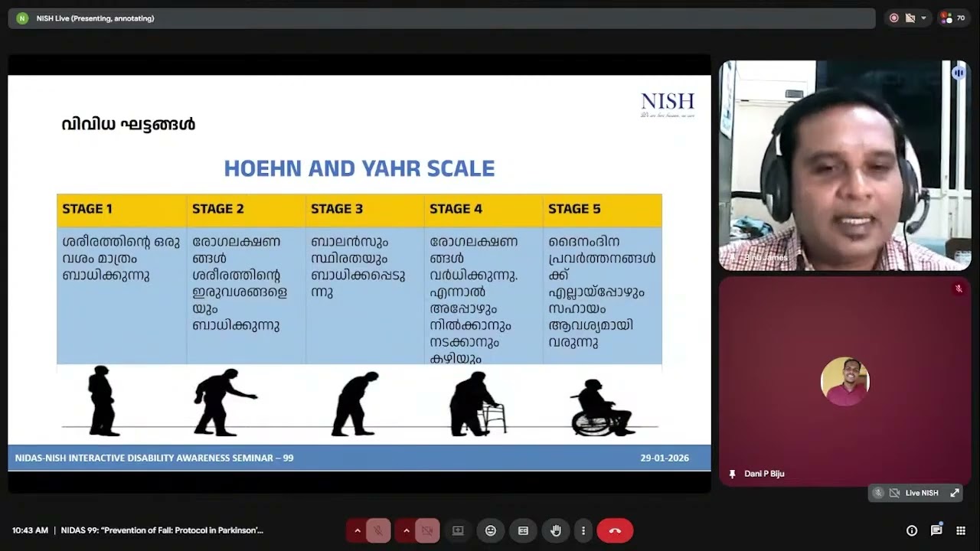Image resolution: width=980 pixels, height=551 pixels.
Task: Open meeting details info icon
Action: click(x=912, y=530)
